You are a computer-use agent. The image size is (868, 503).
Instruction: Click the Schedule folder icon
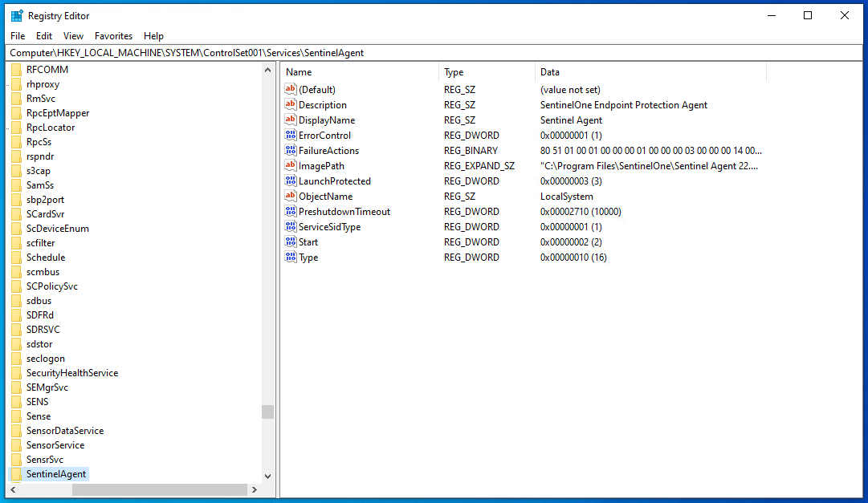click(x=16, y=258)
